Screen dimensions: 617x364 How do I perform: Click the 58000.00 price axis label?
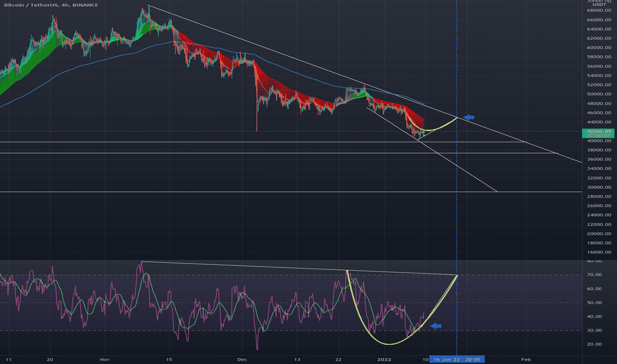point(599,57)
